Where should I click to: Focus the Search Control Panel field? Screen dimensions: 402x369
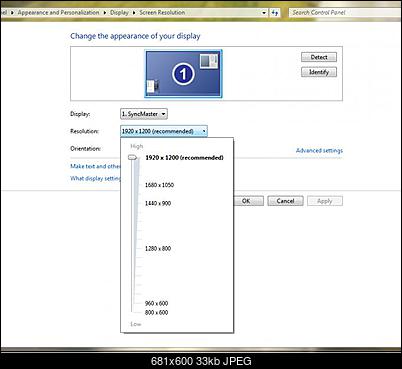tap(345, 13)
